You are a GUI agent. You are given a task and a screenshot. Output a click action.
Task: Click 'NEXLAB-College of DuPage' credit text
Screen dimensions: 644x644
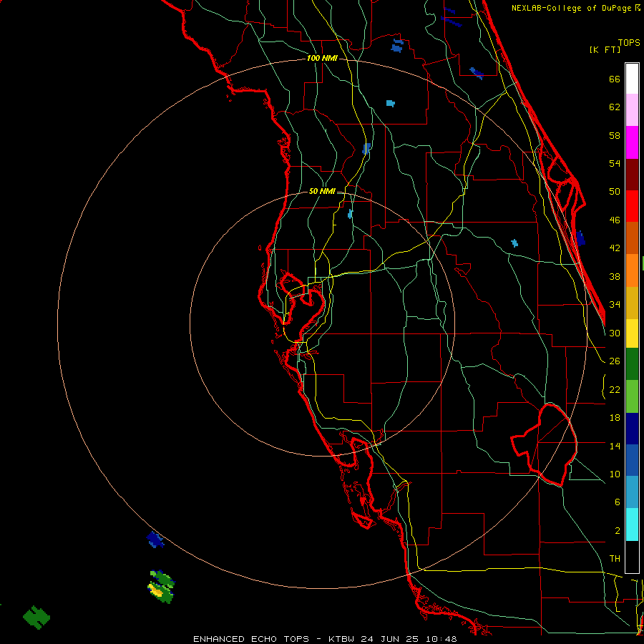pyautogui.click(x=572, y=8)
